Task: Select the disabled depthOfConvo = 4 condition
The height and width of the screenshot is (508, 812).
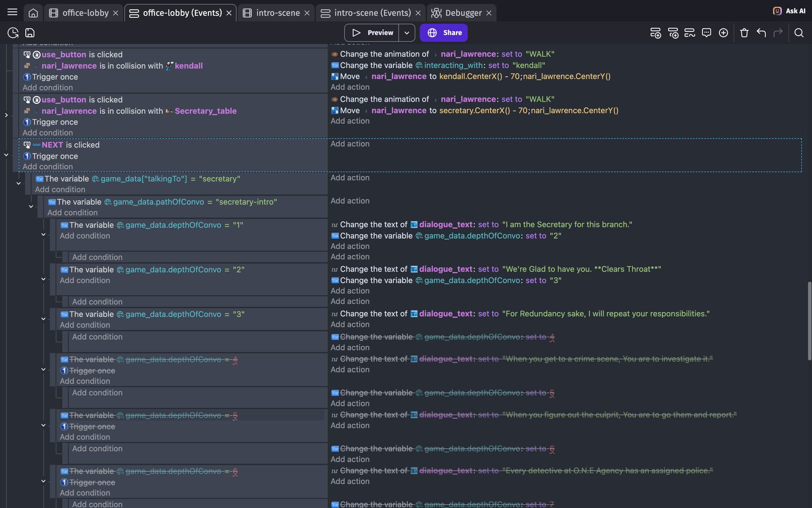Action: pos(149,359)
